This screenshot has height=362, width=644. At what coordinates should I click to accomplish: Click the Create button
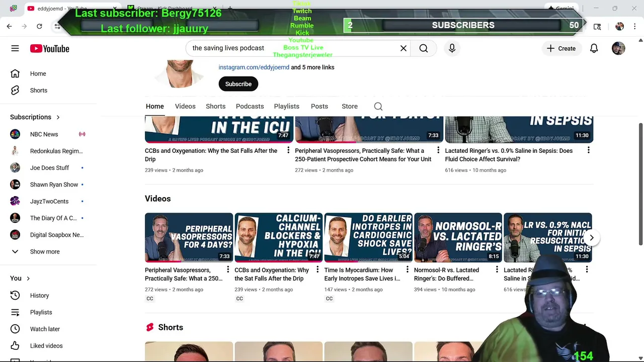[x=561, y=48]
